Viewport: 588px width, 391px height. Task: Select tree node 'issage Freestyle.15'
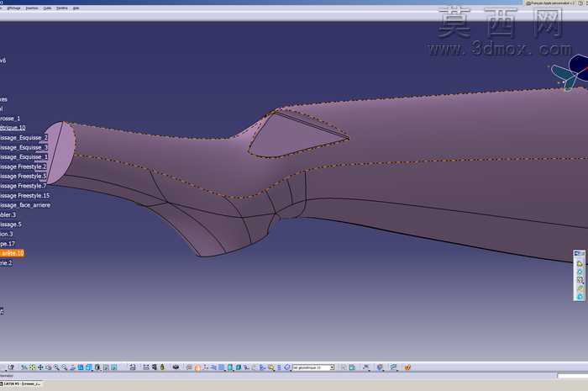[24, 195]
